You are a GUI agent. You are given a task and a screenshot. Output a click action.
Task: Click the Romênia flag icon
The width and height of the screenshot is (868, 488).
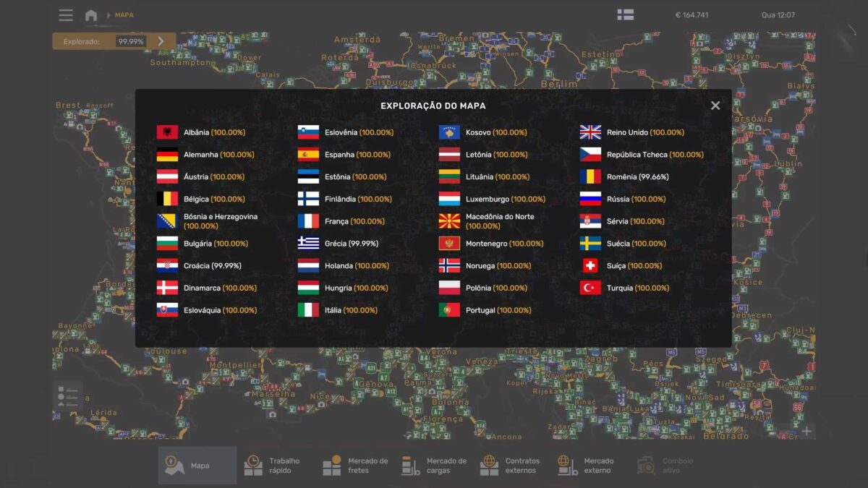pos(590,177)
